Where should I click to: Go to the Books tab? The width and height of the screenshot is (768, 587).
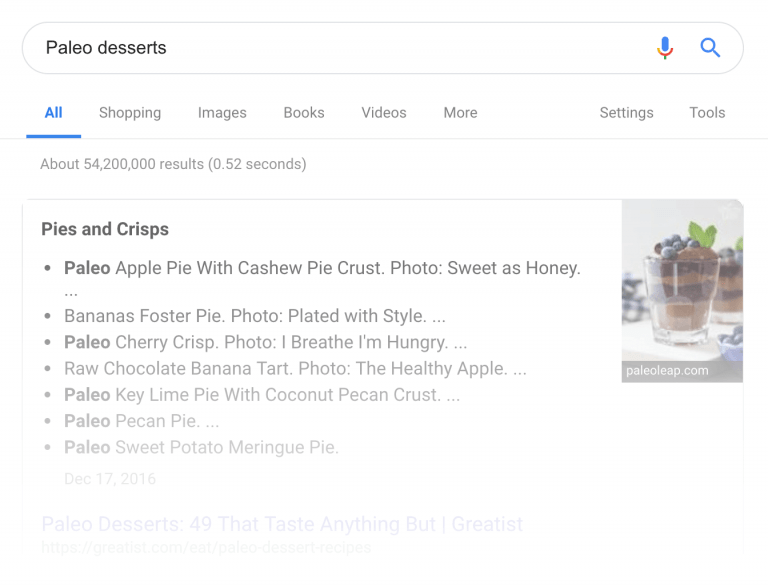point(304,113)
